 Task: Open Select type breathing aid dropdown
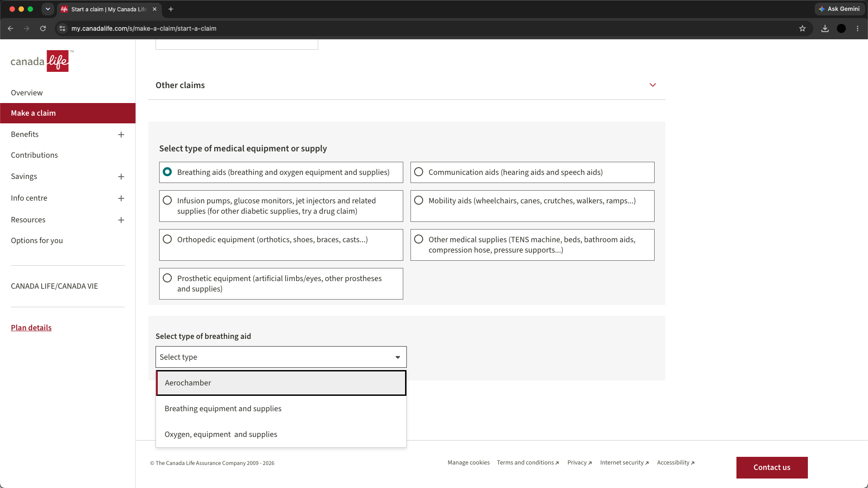281,357
